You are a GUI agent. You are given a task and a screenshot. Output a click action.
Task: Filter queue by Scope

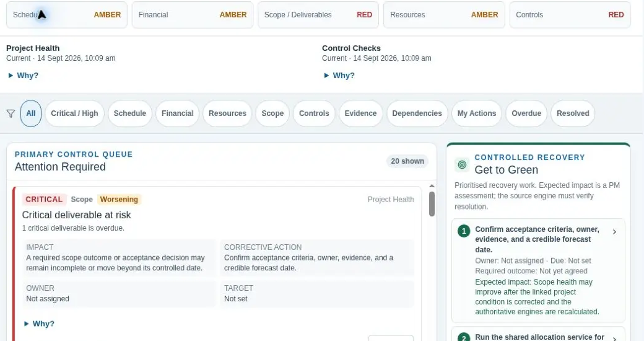[x=272, y=113]
